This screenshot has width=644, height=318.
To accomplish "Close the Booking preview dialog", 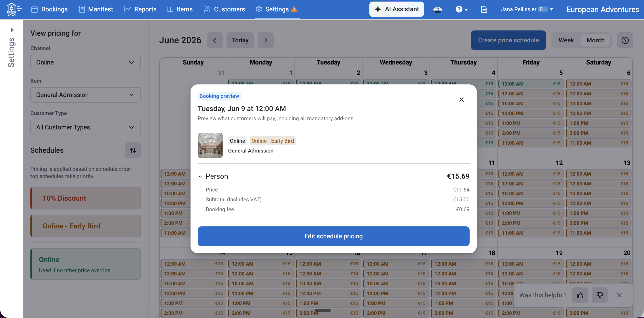I will click(x=461, y=100).
